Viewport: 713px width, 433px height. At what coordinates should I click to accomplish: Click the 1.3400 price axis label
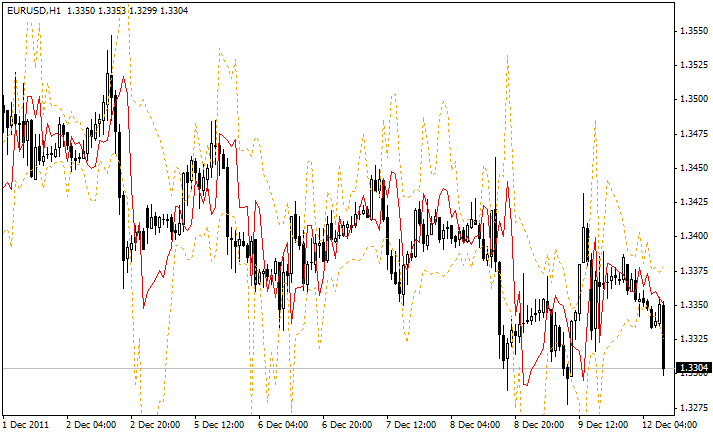693,236
